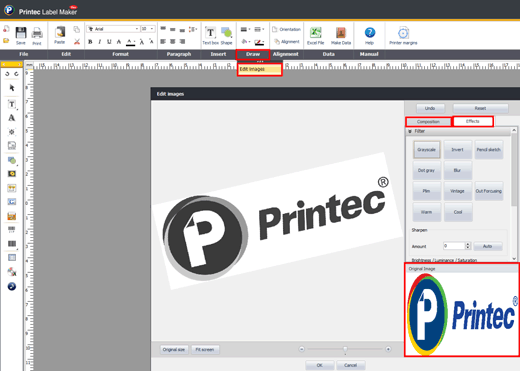
Task: Insert a Text box from ribbon
Action: pyautogui.click(x=210, y=35)
